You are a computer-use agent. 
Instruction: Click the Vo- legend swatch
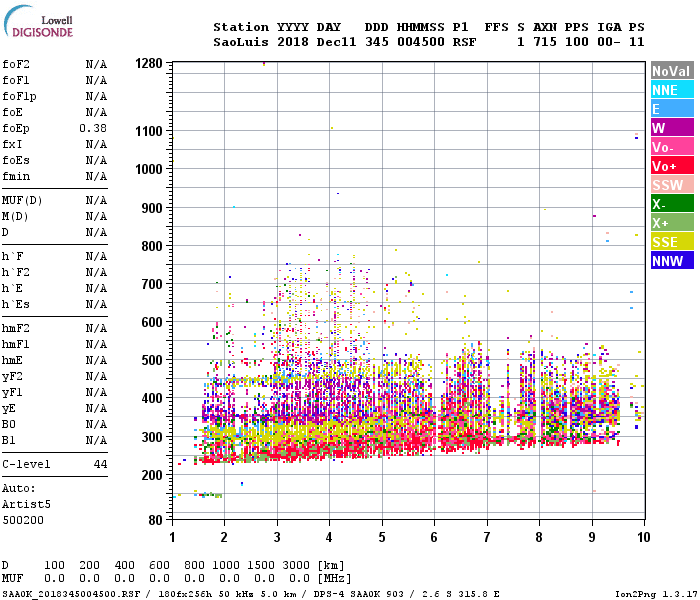point(672,147)
